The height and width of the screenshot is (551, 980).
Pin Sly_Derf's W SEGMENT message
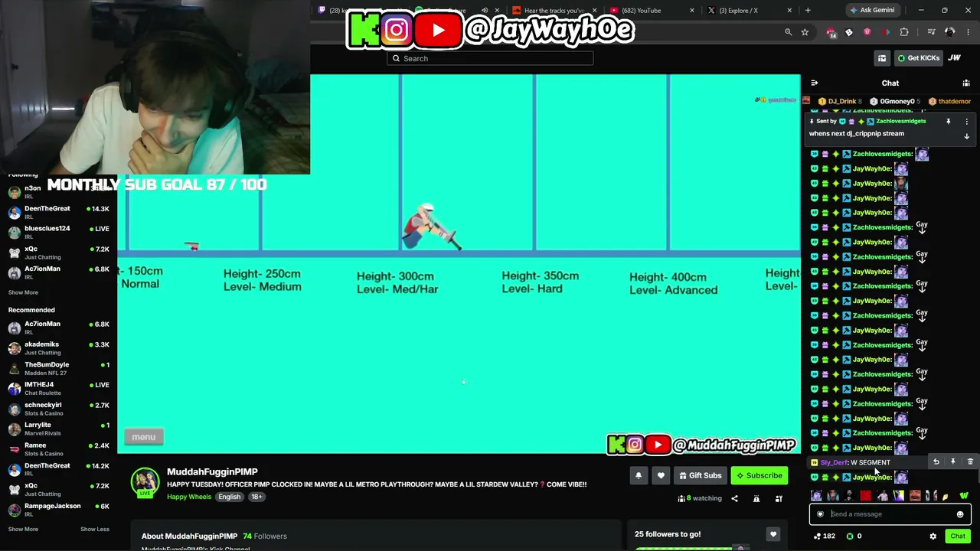click(x=952, y=462)
